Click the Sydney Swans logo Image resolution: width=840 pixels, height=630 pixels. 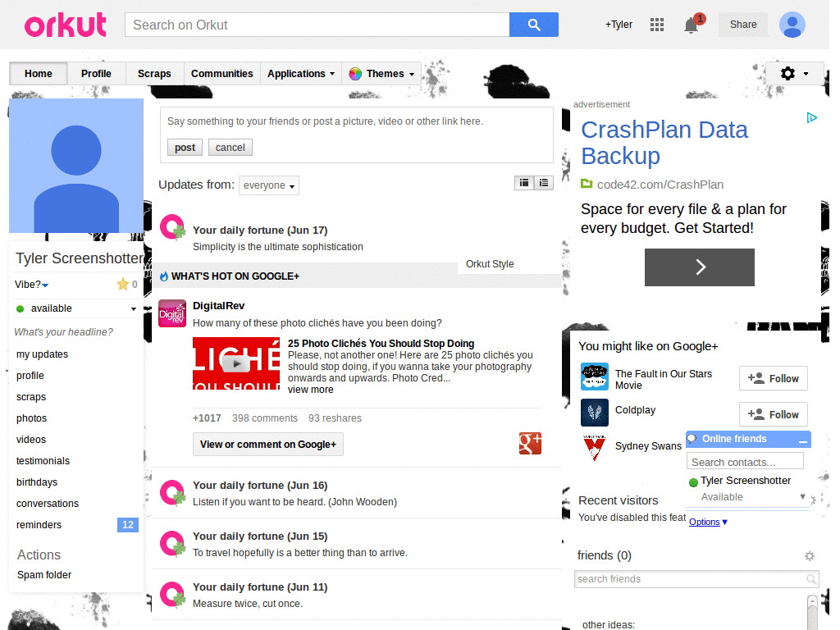tap(594, 448)
